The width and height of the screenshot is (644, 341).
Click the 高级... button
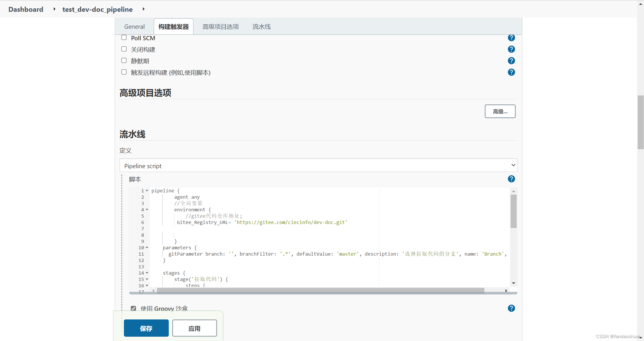pyautogui.click(x=500, y=111)
